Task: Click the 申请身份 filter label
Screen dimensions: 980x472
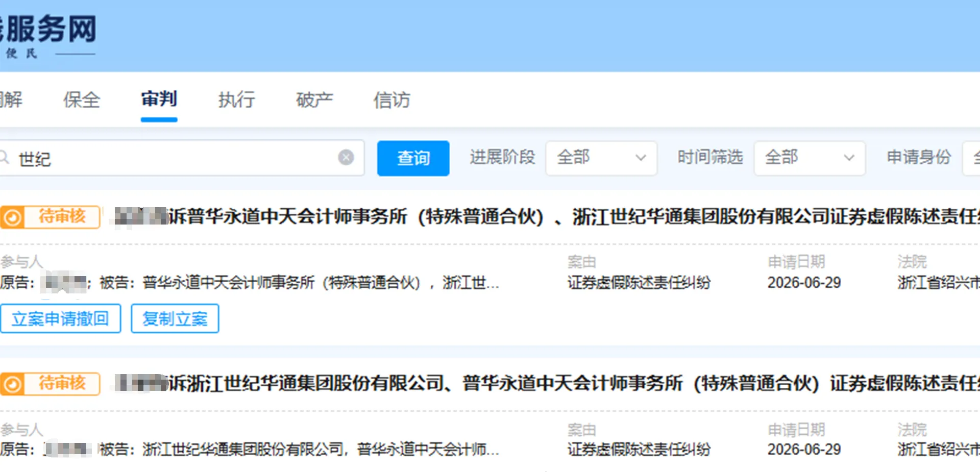Action: [x=919, y=157]
